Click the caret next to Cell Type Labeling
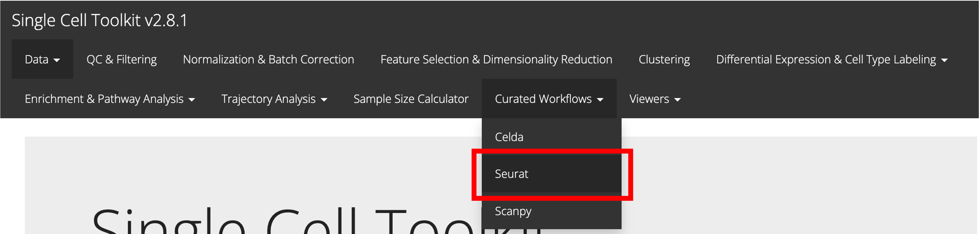The height and width of the screenshot is (234, 980). [x=944, y=60]
